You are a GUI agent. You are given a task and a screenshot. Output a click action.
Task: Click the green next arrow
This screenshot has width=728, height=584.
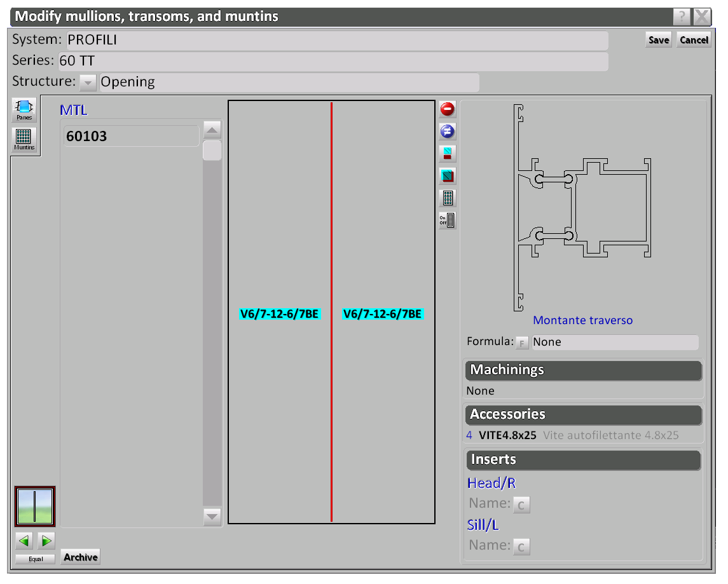(46, 540)
